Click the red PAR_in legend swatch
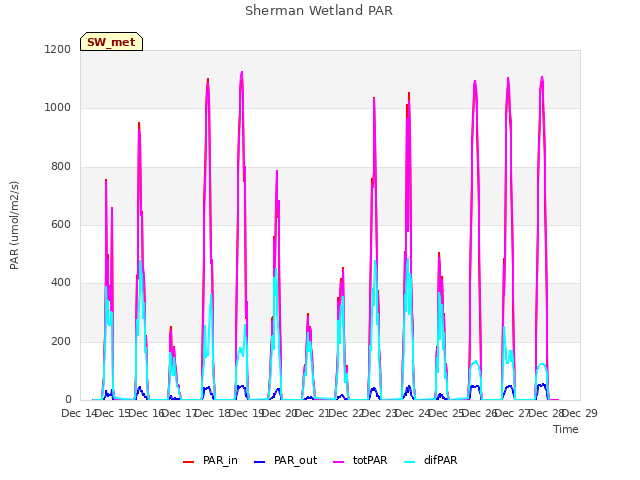640x480 pixels. pyautogui.click(x=189, y=462)
